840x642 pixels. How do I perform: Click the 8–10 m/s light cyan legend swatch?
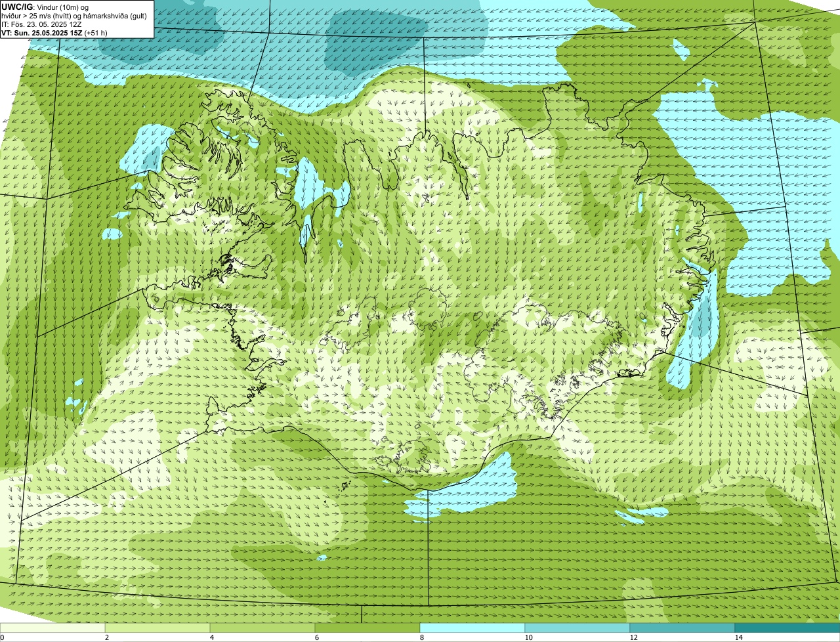(x=472, y=628)
